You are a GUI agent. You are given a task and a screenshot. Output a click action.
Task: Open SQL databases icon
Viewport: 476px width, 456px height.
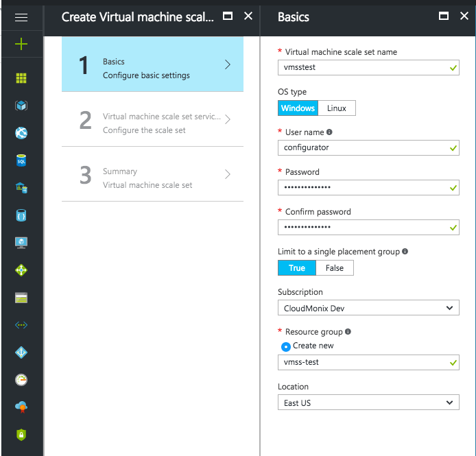pyautogui.click(x=21, y=160)
